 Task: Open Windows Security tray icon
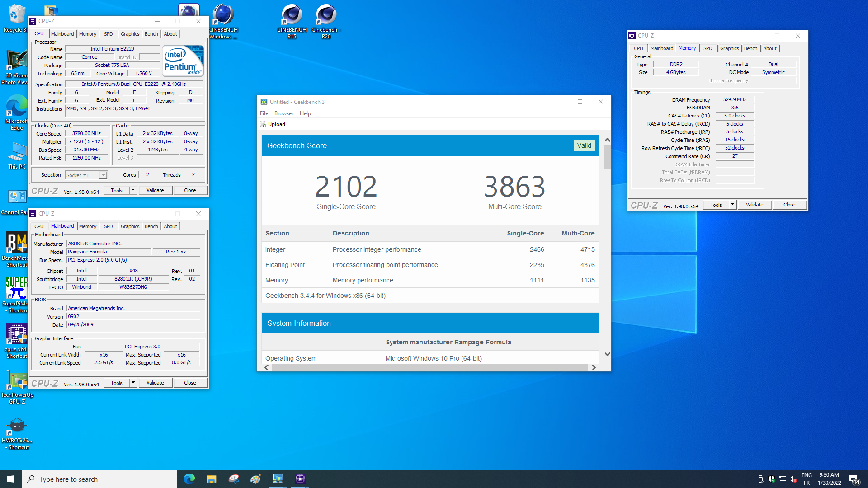coord(772,479)
